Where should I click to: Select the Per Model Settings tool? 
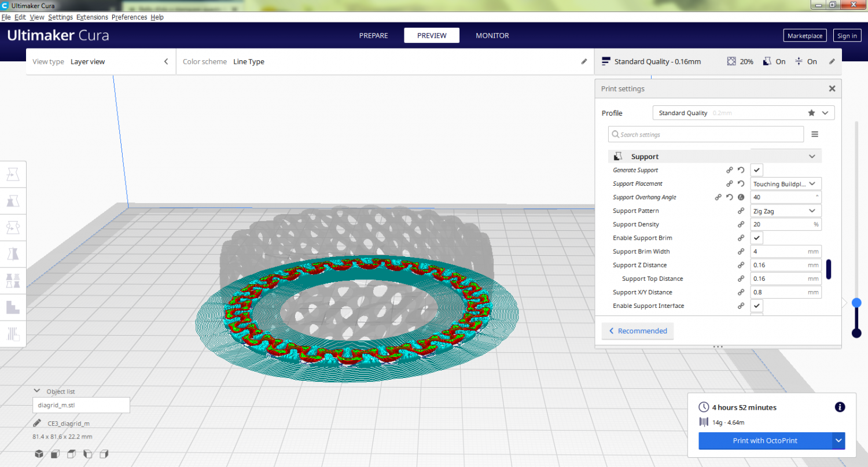[x=13, y=281]
